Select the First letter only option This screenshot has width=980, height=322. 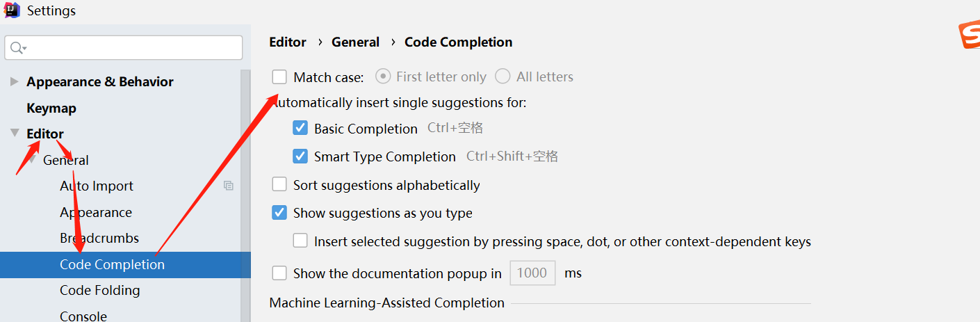point(383,77)
